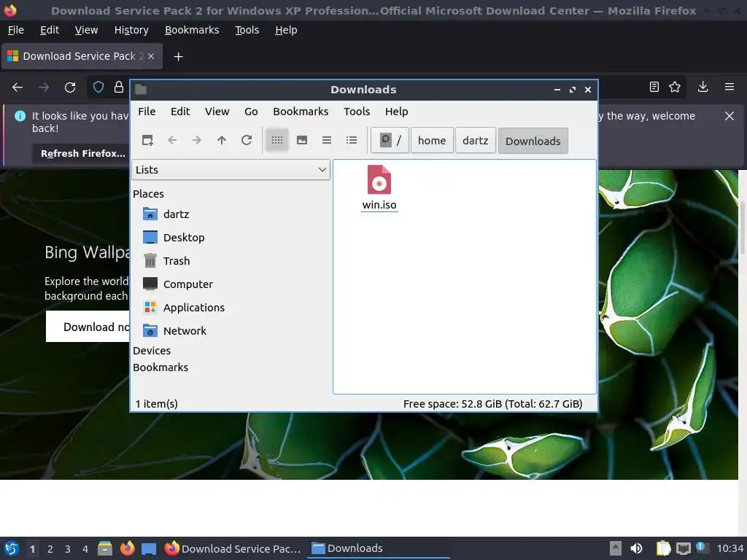Launch file manager from taskbar quick launch
747x560 pixels.
(x=105, y=548)
